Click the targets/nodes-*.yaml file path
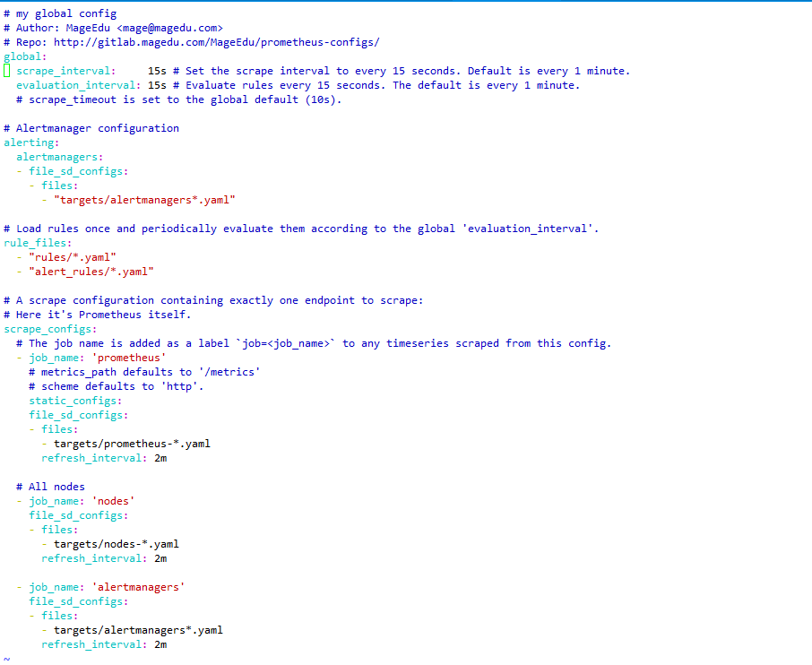This screenshot has width=812, height=665. (117, 544)
